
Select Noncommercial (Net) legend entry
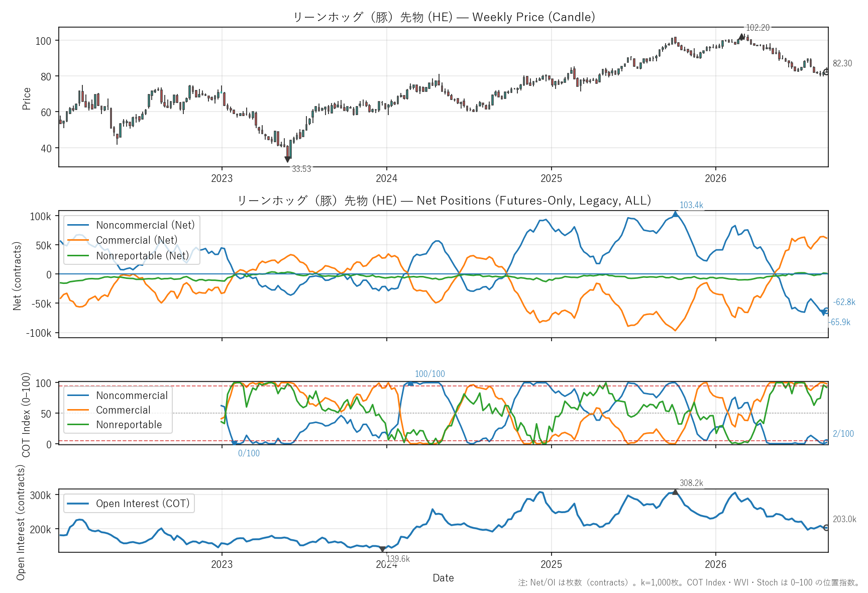[131, 225]
